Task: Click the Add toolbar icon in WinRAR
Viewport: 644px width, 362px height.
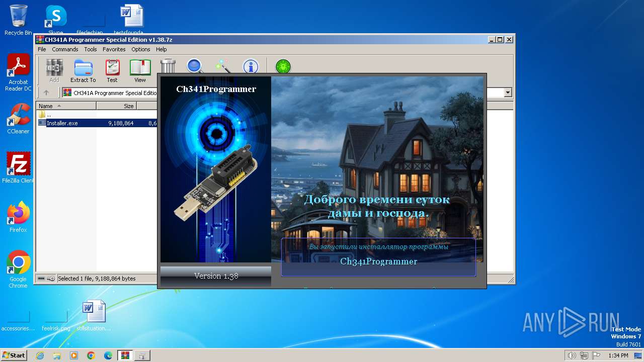Action: [x=54, y=70]
